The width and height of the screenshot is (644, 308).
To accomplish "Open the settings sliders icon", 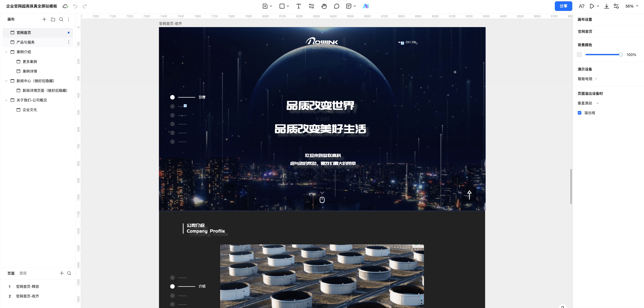I will [x=616, y=6].
